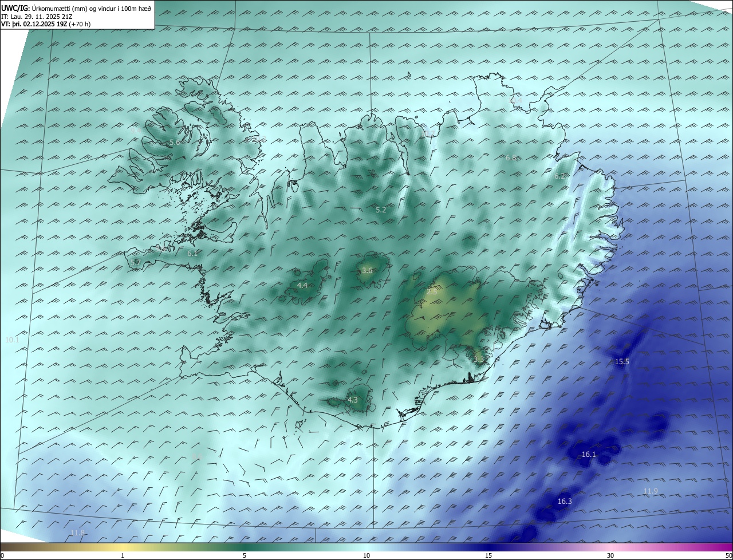
Task: Select the 10.1 value at the west edge
Action: coord(12,340)
